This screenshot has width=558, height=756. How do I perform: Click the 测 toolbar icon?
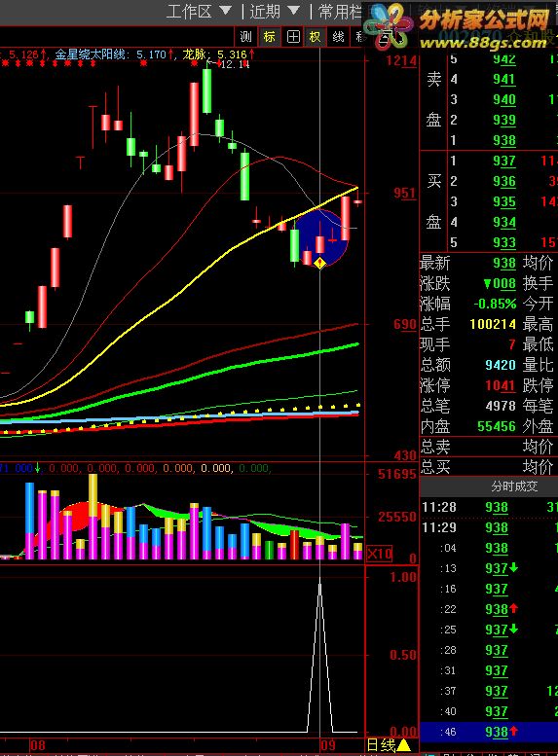click(246, 36)
